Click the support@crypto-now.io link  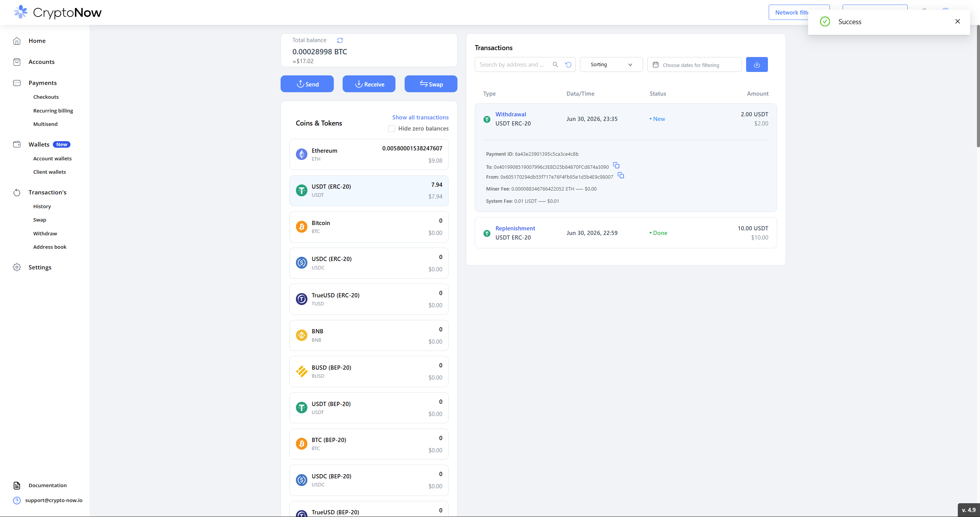[54, 501]
